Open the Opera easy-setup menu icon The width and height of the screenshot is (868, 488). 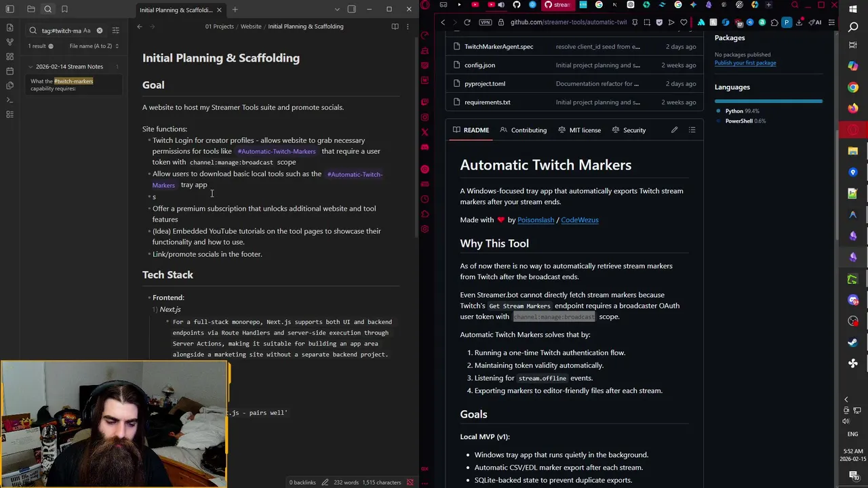coord(831,22)
